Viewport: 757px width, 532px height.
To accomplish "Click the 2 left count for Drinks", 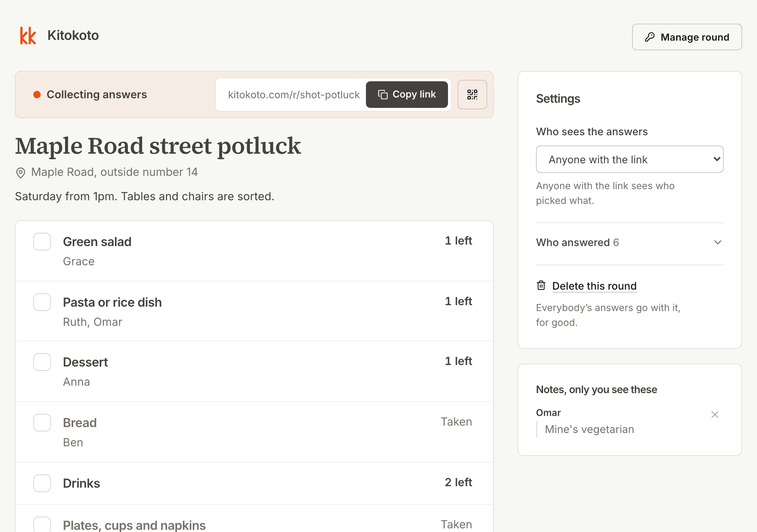I will (458, 482).
